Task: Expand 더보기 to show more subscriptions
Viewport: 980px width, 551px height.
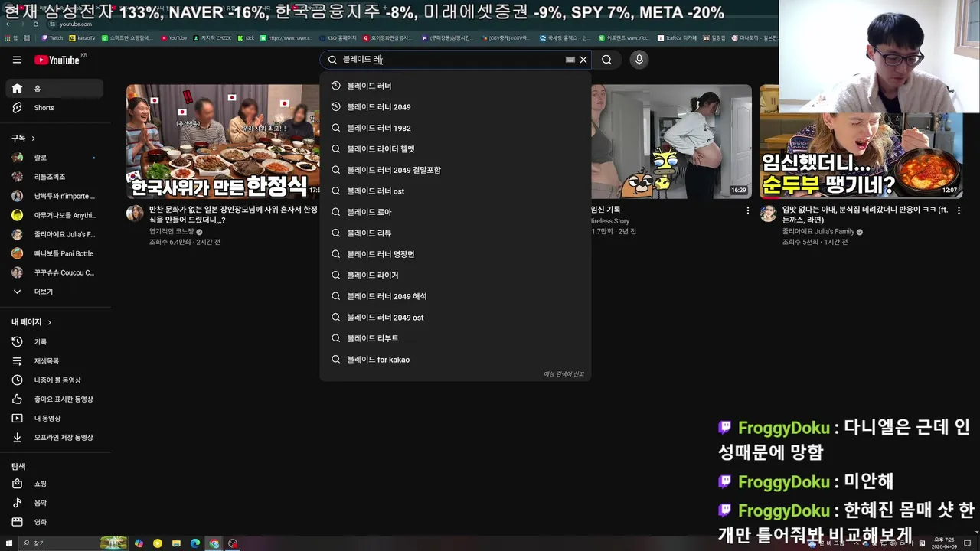Action: 54,292
